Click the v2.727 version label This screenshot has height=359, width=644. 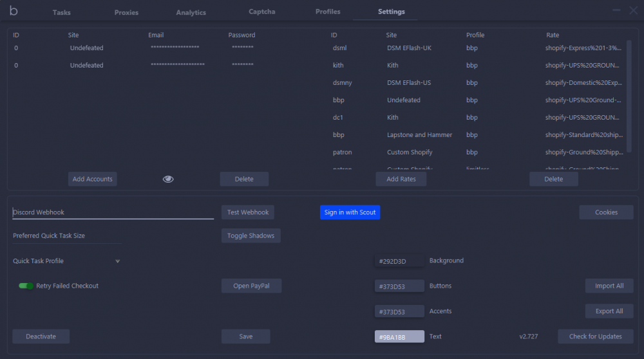528,336
